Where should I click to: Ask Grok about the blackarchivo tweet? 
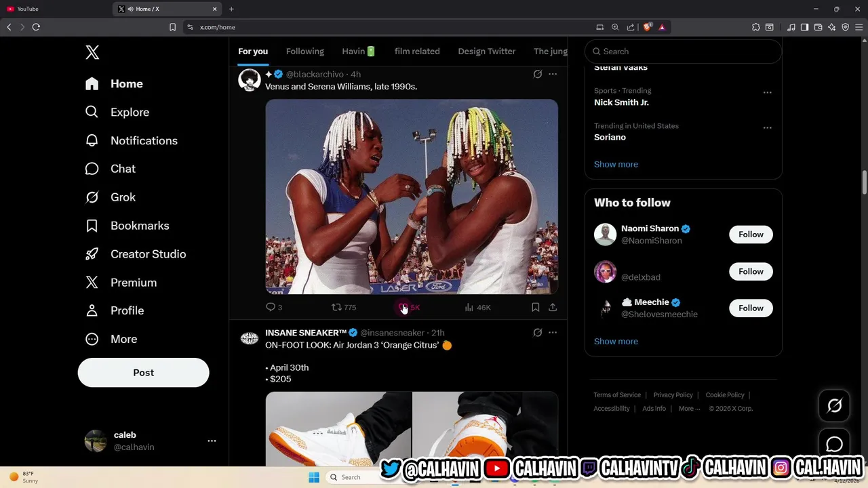pos(538,74)
